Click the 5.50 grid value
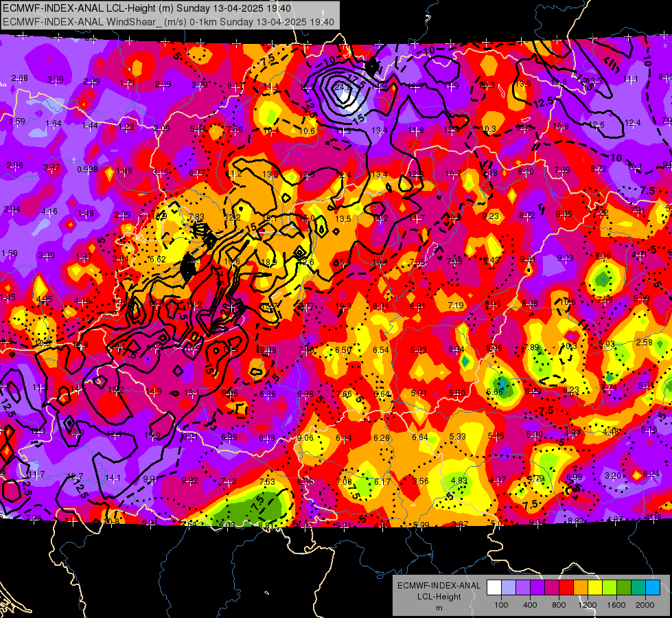 (457, 393)
